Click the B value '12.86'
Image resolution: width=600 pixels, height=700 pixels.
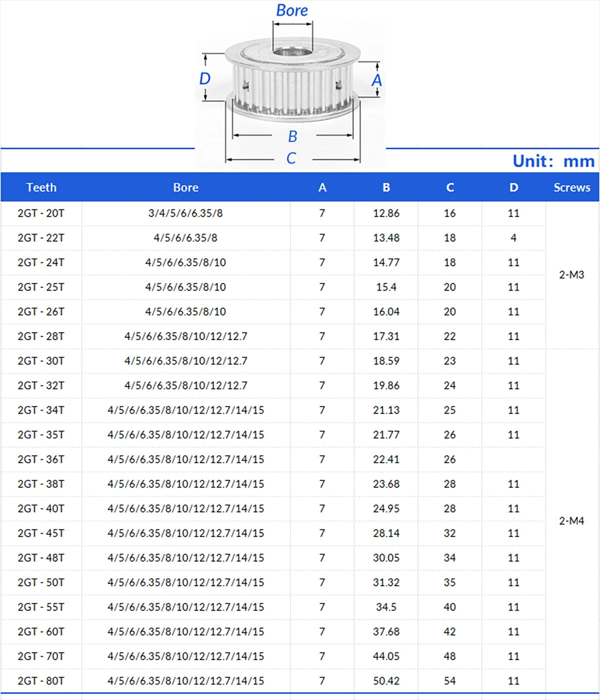(x=386, y=213)
